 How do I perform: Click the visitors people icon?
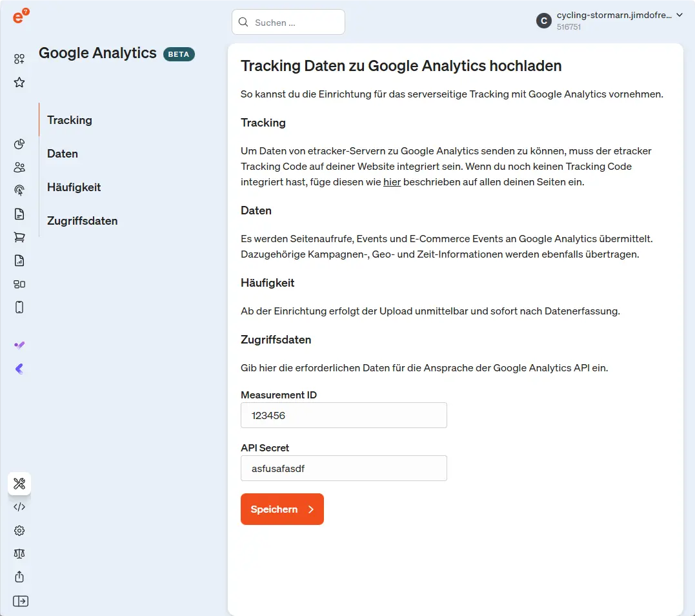(x=19, y=167)
